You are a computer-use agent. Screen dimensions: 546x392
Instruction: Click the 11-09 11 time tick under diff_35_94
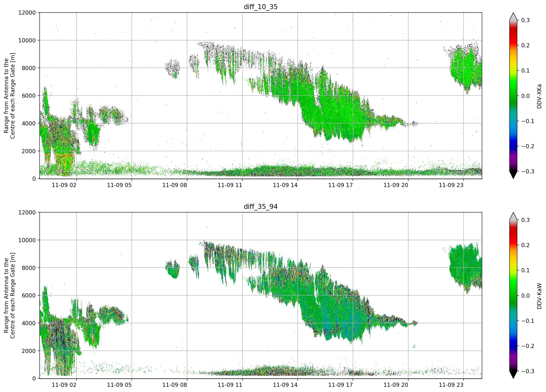click(230, 385)
